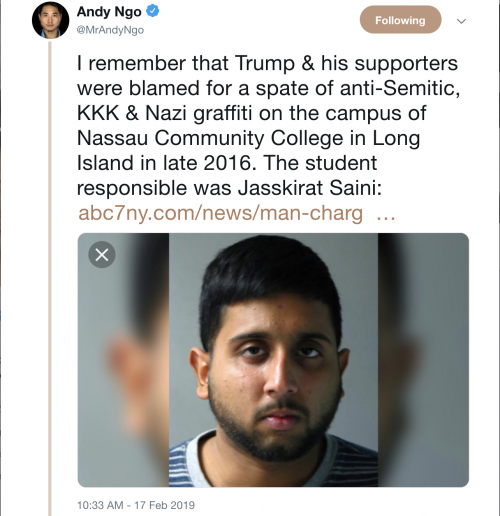Click the text Island in late 2016

(164, 163)
